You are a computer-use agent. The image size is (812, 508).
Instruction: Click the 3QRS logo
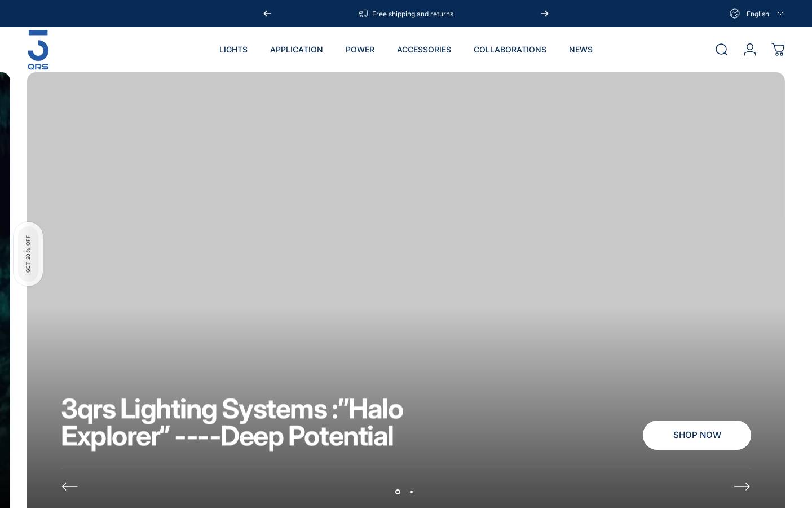38,50
